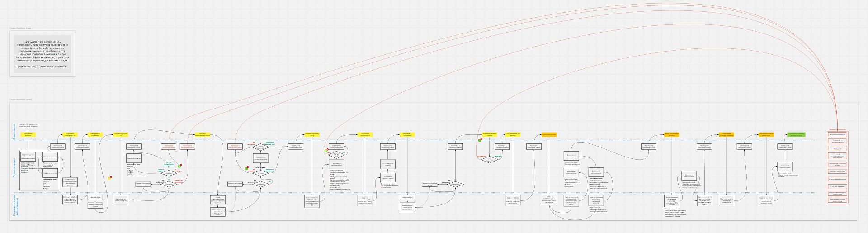The image size is (868, 233).
Task: Select the 'Создается компания' process box
Action: coord(50,157)
